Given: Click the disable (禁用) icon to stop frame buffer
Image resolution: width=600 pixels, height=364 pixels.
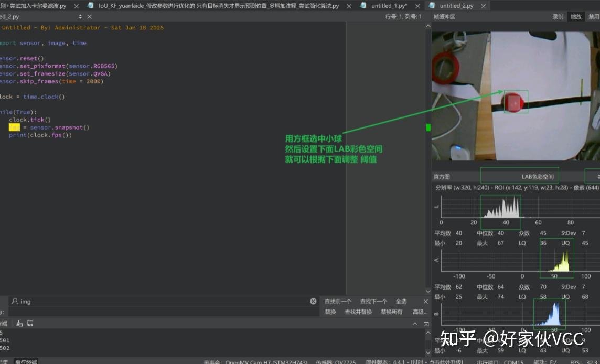Looking at the screenshot, I should [x=593, y=16].
